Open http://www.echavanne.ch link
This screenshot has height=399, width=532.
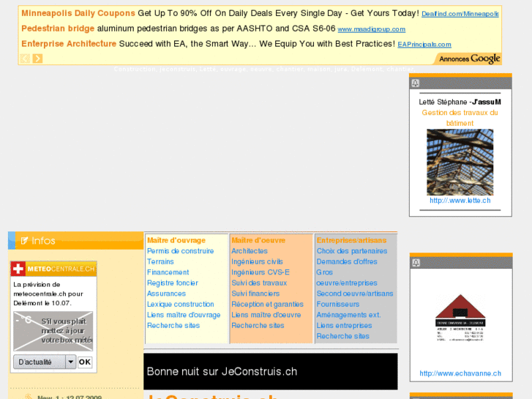pyautogui.click(x=460, y=373)
